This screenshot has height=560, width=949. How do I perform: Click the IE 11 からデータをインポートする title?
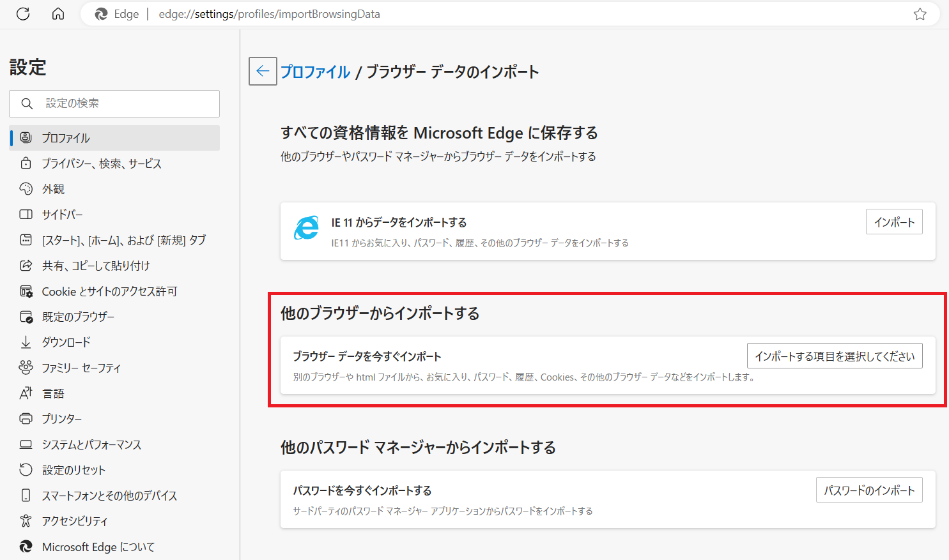click(x=399, y=222)
